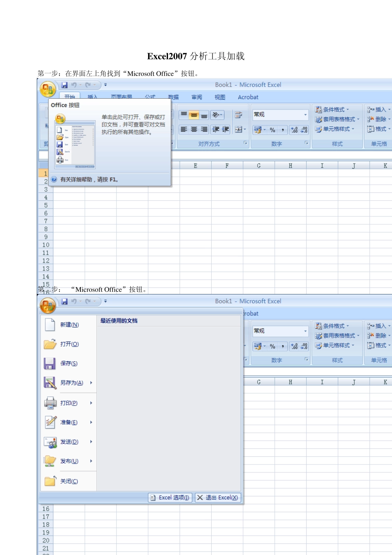The width and height of the screenshot is (392, 555).
Task: Click the 发送(D) icon in Office menu
Action: click(50, 442)
